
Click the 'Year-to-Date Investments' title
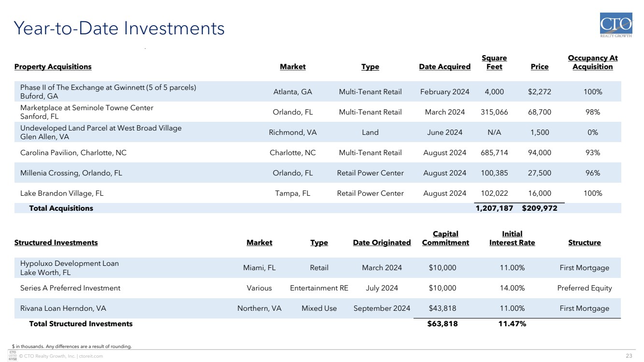pos(119,29)
